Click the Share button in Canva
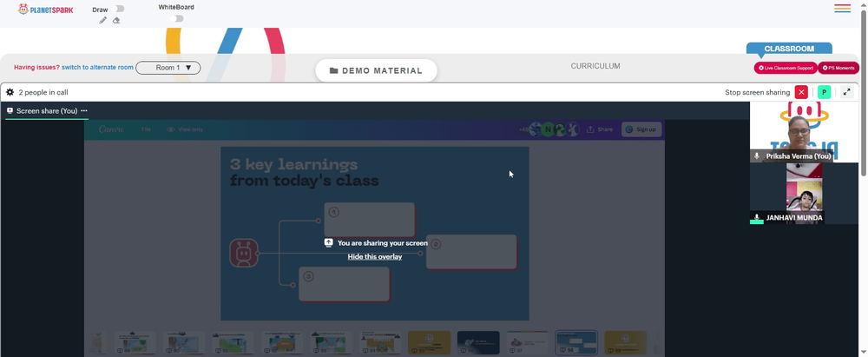The image size is (868, 357). (x=600, y=129)
